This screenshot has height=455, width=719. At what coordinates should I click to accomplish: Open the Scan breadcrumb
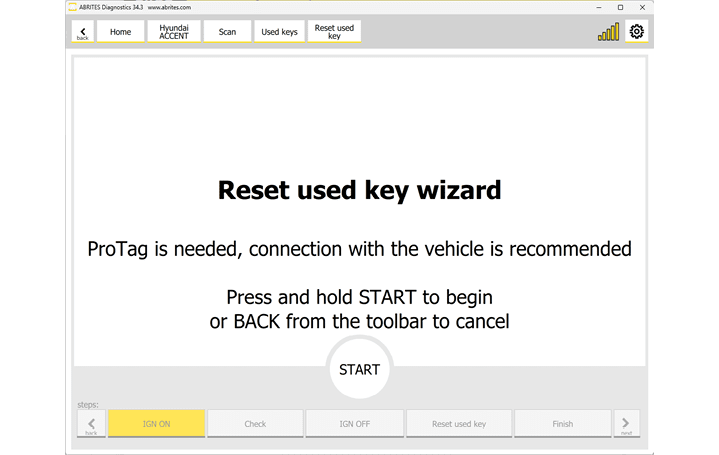tap(227, 32)
